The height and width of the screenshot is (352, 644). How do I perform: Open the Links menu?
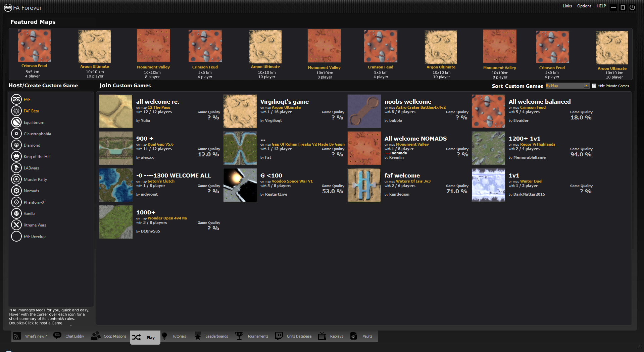[x=567, y=6]
